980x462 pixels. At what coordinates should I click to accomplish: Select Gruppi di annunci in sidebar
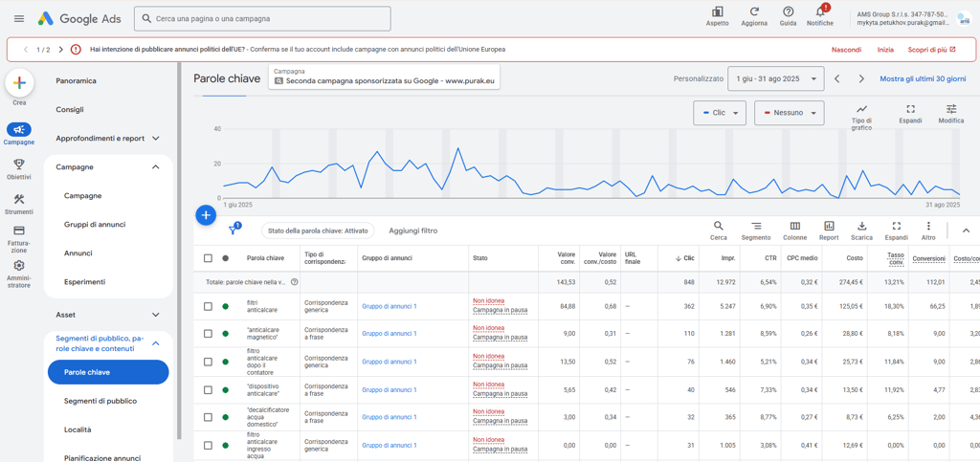coord(95,225)
